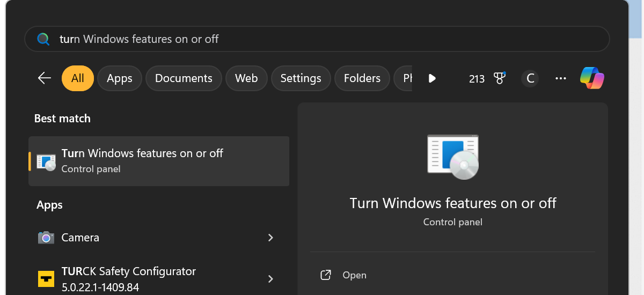Launch the Copilot icon
Screen dimensions: 644x295
[592, 78]
